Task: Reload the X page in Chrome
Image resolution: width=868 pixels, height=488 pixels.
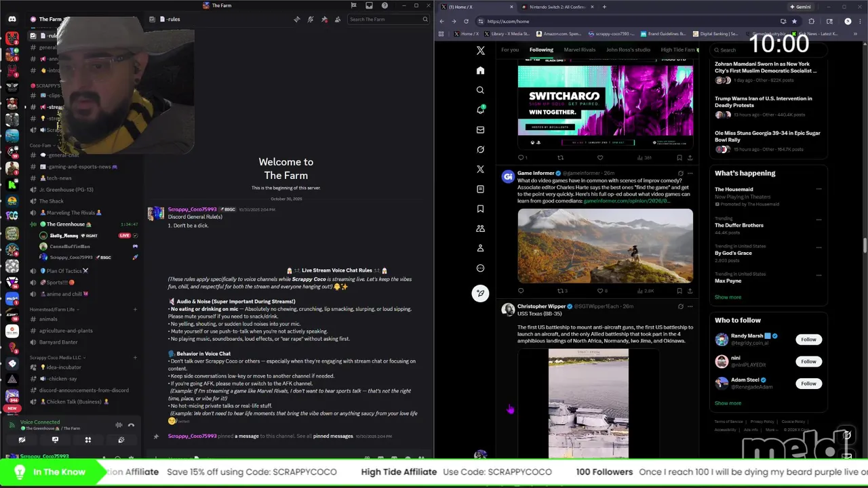Action: click(467, 21)
